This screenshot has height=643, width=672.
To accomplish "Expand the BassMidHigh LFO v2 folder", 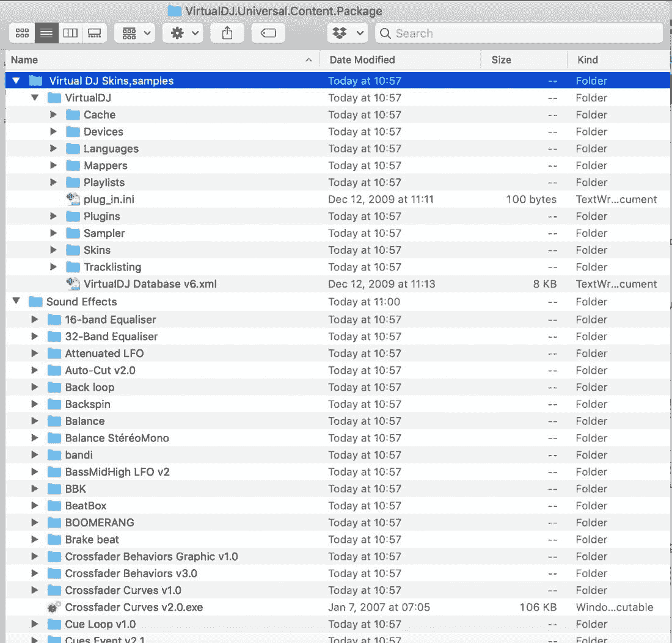I will tap(35, 471).
